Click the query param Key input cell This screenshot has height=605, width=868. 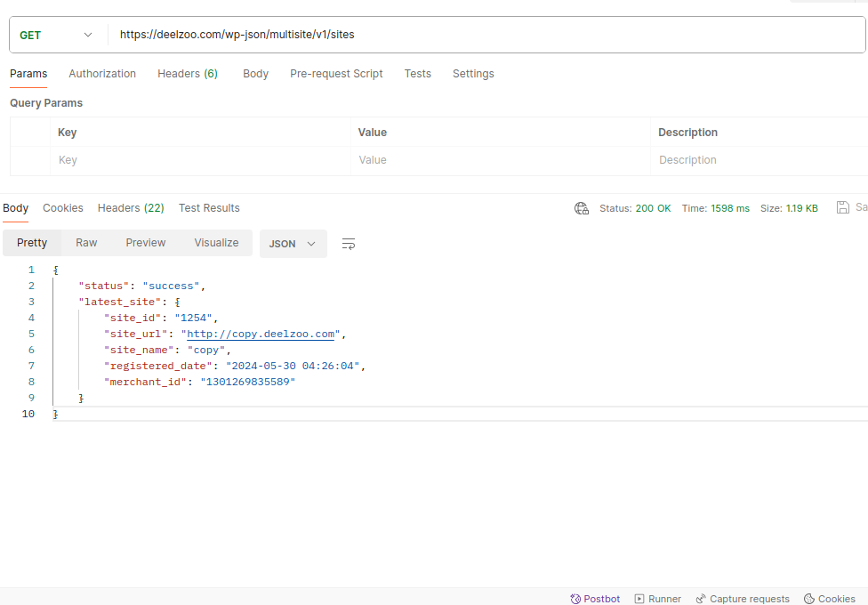(200, 160)
